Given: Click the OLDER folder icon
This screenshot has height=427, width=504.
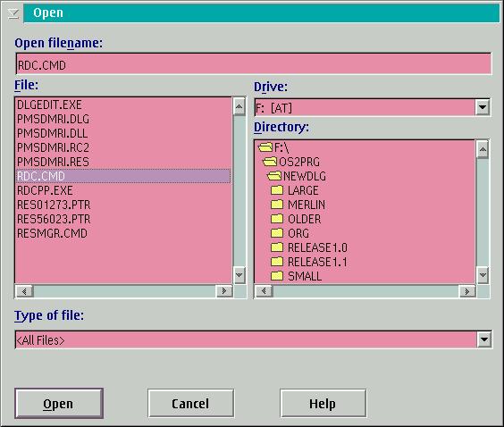Looking at the screenshot, I should tap(277, 219).
